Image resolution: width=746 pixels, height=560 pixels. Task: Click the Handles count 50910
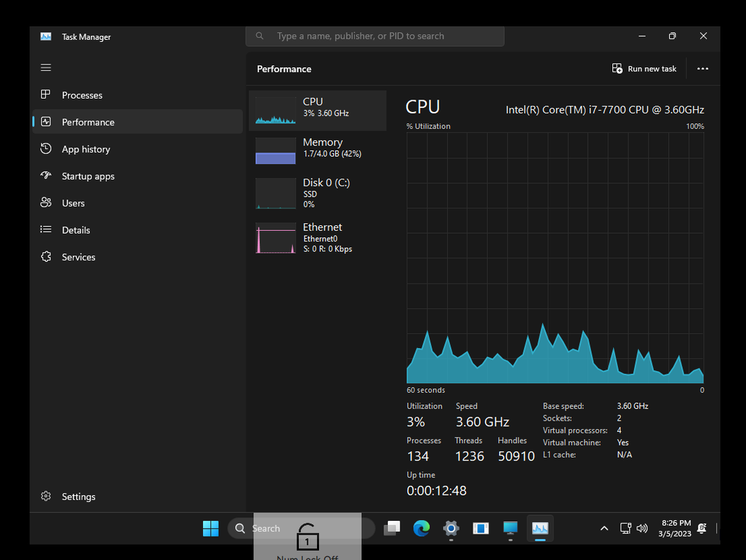click(516, 456)
